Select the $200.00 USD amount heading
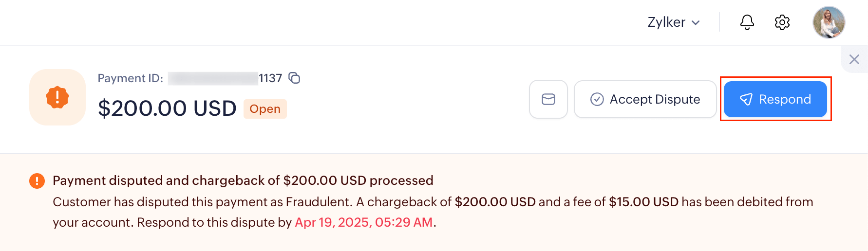The height and width of the screenshot is (251, 868). 167,108
